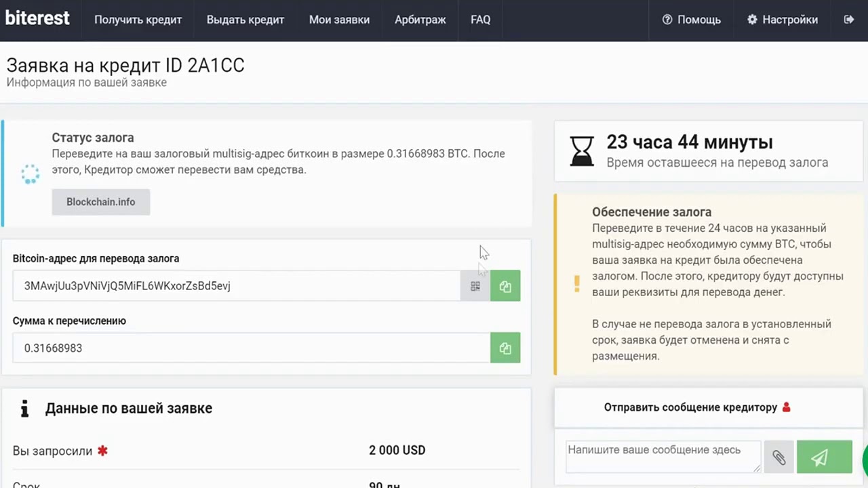Click the Статус залога heading
This screenshot has width=868, height=488.
tap(93, 138)
